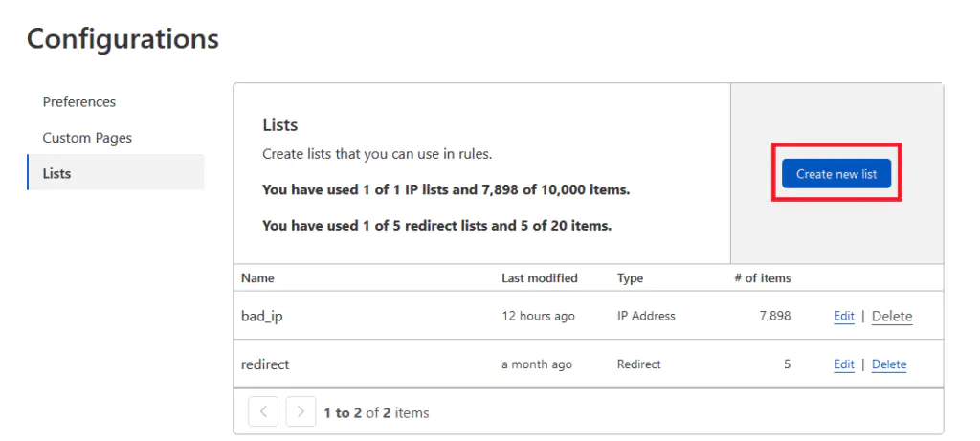Click the next page arrow icon
Screen dimensions: 980x441
301,412
